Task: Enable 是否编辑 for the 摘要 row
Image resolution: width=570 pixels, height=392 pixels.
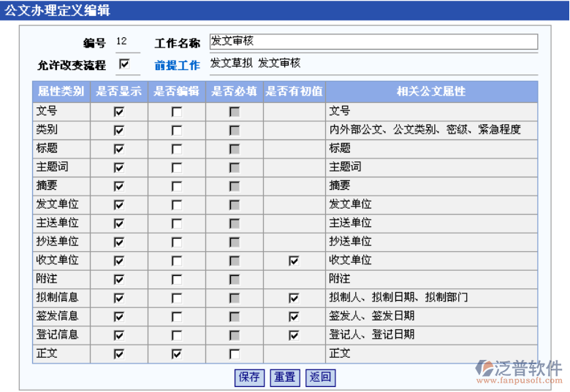Action: click(177, 186)
